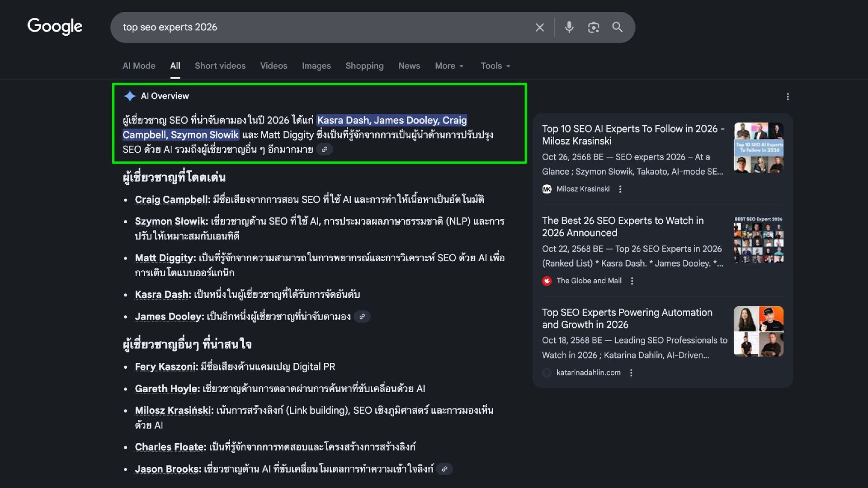Click link icon after James Dooley bullet
868x488 pixels.
362,317
